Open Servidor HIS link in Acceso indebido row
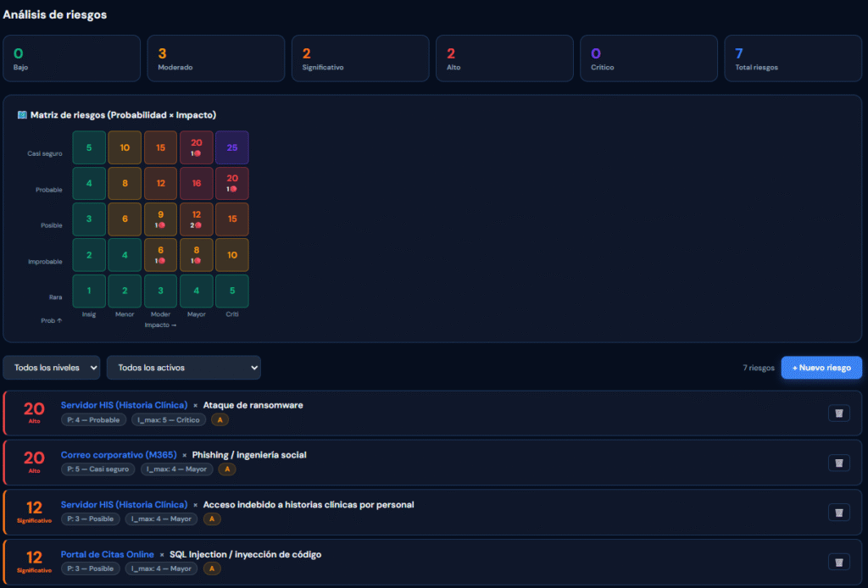 coord(124,505)
